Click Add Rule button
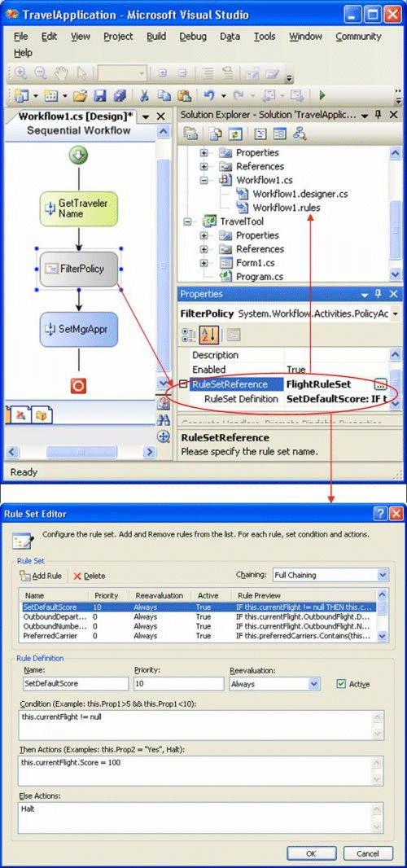This screenshot has height=868, width=407. (42, 576)
